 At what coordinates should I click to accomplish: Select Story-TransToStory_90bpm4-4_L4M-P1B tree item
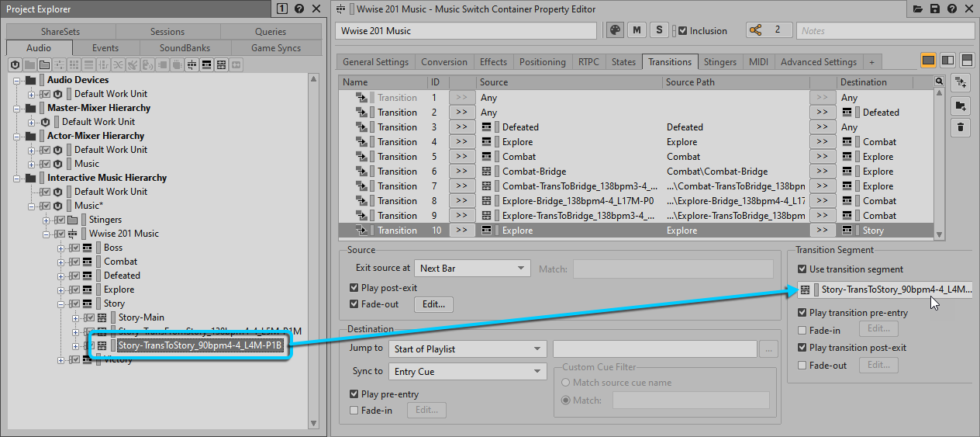[199, 345]
